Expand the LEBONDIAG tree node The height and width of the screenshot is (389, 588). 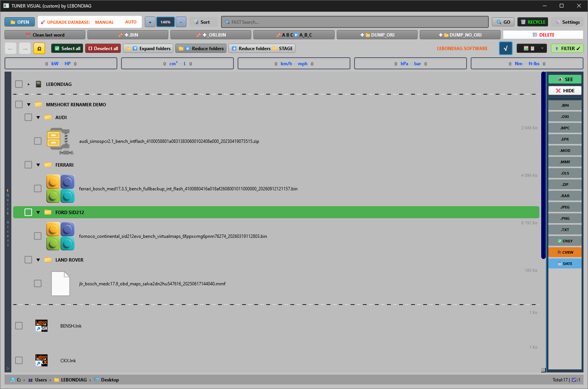(28, 84)
